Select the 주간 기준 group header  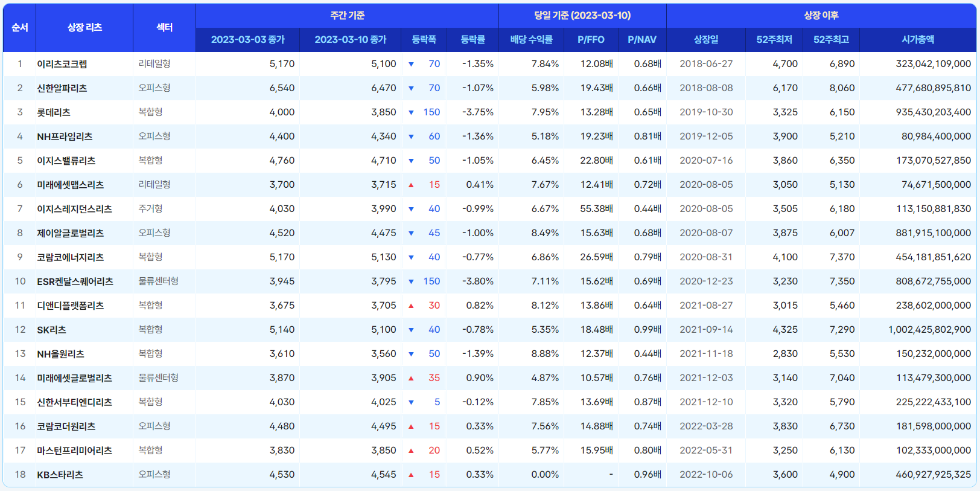347,16
